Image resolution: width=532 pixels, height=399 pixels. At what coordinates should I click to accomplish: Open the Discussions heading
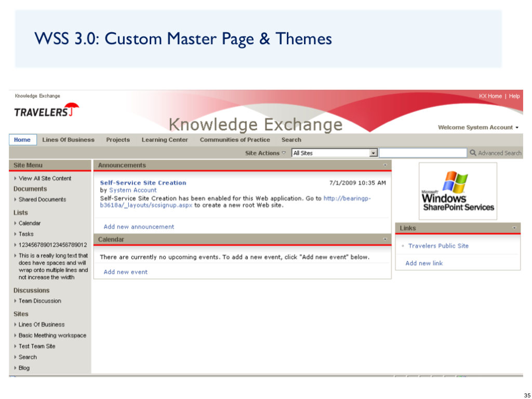pyautogui.click(x=32, y=290)
